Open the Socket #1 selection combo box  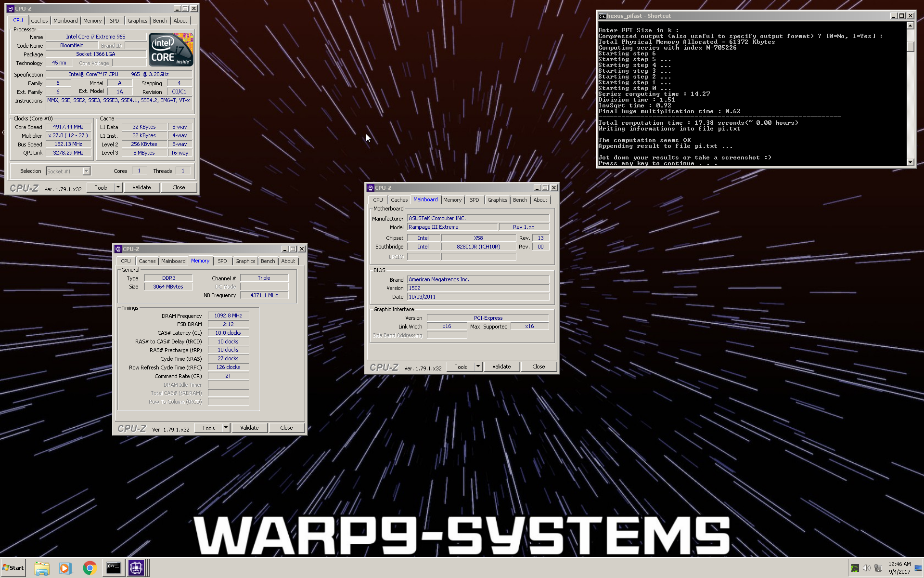(68, 171)
